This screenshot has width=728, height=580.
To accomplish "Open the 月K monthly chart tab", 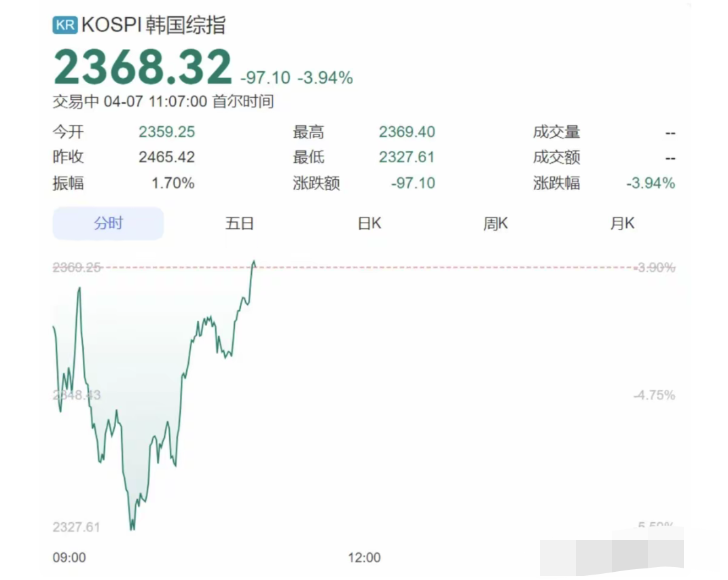I will click(x=621, y=223).
